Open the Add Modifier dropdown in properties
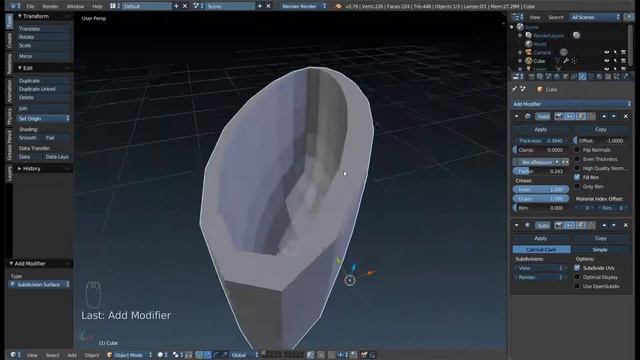Image resolution: width=640 pixels, height=360 pixels. pyautogui.click(x=571, y=104)
